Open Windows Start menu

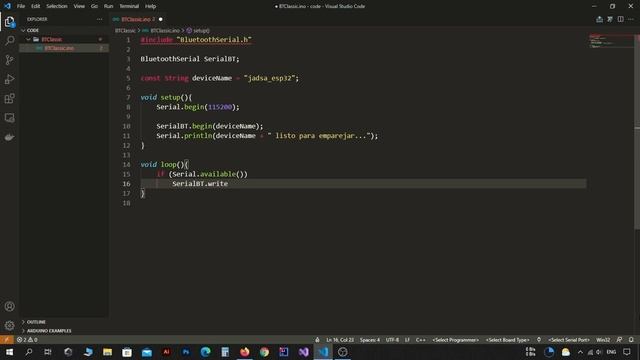point(9,352)
